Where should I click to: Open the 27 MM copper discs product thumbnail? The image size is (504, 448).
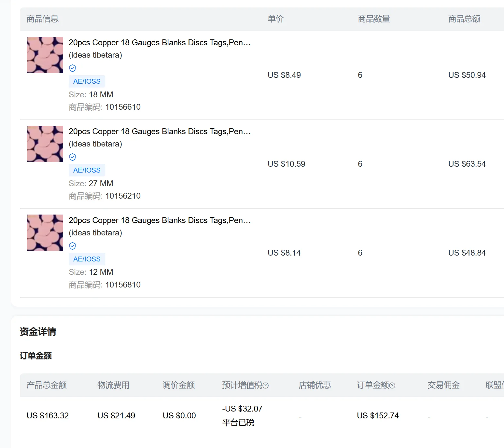(45, 144)
